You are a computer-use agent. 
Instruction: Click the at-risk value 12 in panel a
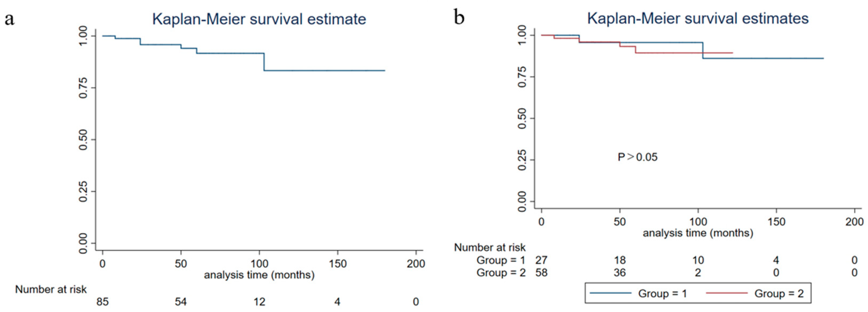(259, 302)
